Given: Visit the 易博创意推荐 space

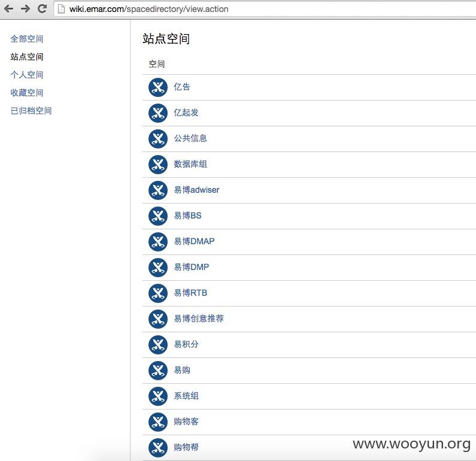Looking at the screenshot, I should (199, 319).
